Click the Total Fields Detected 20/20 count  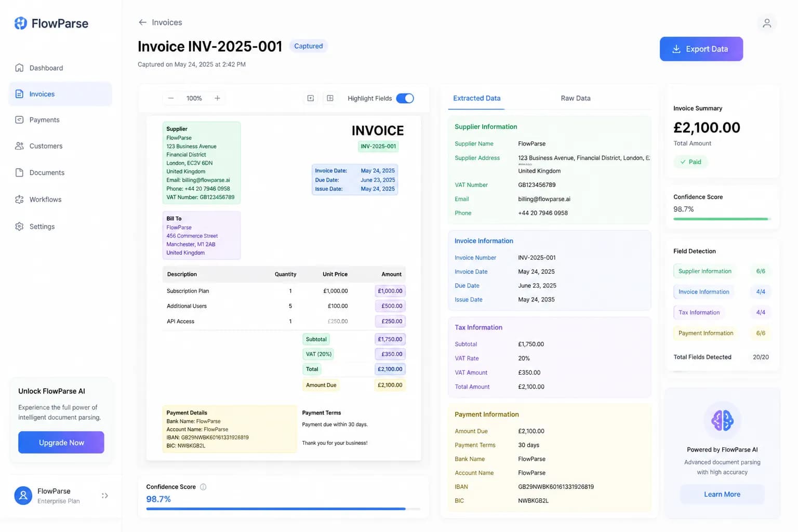(761, 357)
